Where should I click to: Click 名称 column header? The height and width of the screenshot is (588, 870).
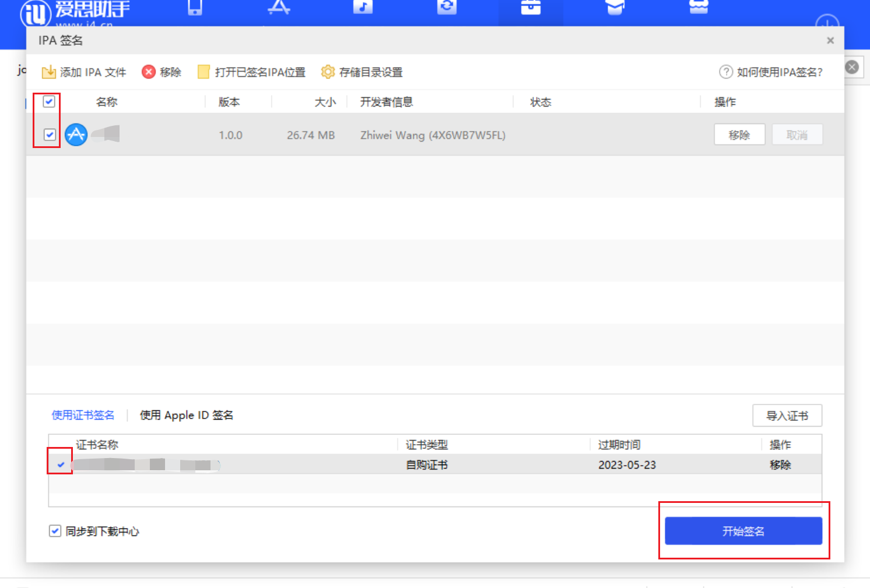pos(107,102)
